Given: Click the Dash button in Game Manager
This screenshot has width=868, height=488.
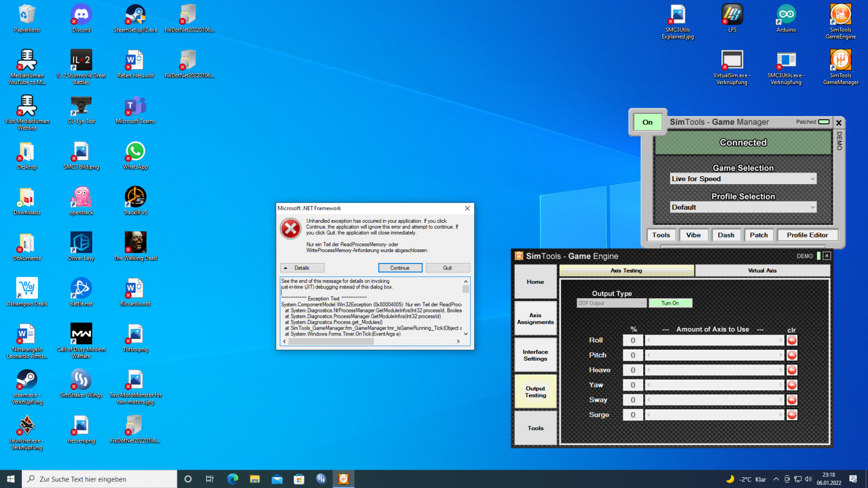Looking at the screenshot, I should (x=726, y=235).
